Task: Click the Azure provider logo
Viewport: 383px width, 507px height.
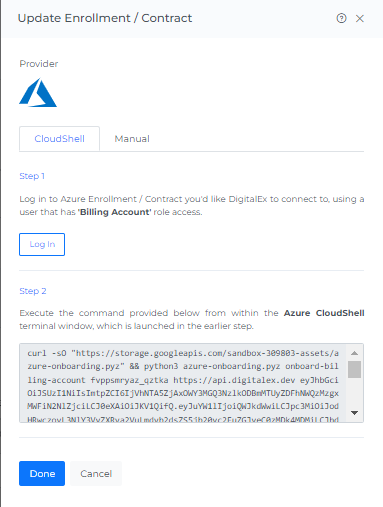Action: (38, 92)
